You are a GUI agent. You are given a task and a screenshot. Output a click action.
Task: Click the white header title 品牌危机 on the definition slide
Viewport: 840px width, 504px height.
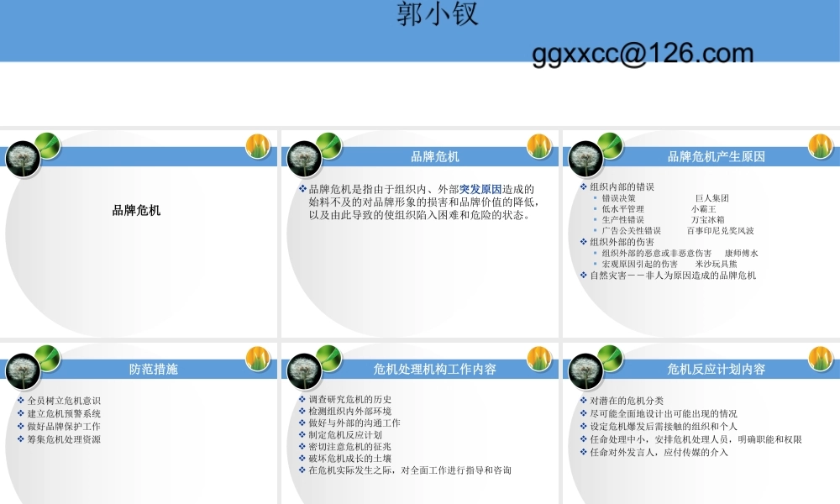coord(434,156)
